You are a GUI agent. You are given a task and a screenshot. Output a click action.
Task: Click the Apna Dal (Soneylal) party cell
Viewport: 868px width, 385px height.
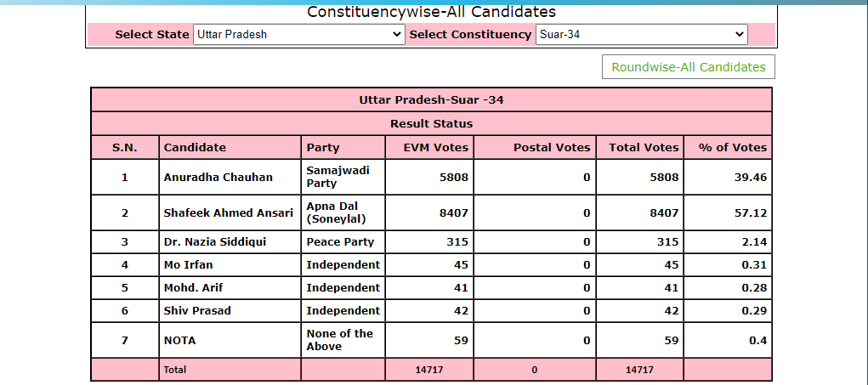click(343, 213)
